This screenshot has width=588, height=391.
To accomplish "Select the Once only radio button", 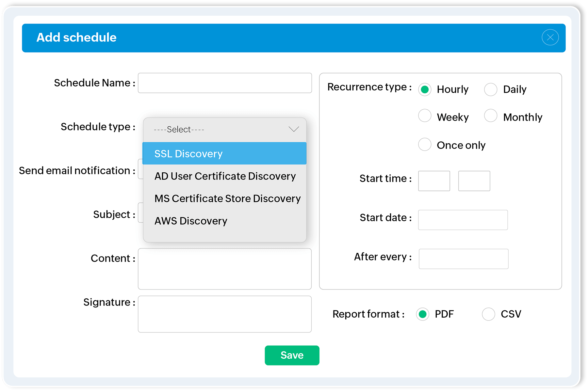I will [x=425, y=145].
